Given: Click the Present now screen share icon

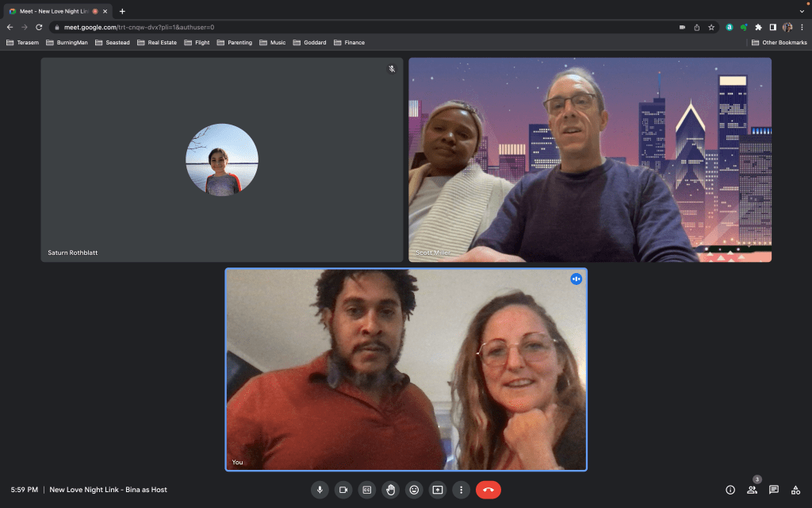Looking at the screenshot, I should 437,490.
